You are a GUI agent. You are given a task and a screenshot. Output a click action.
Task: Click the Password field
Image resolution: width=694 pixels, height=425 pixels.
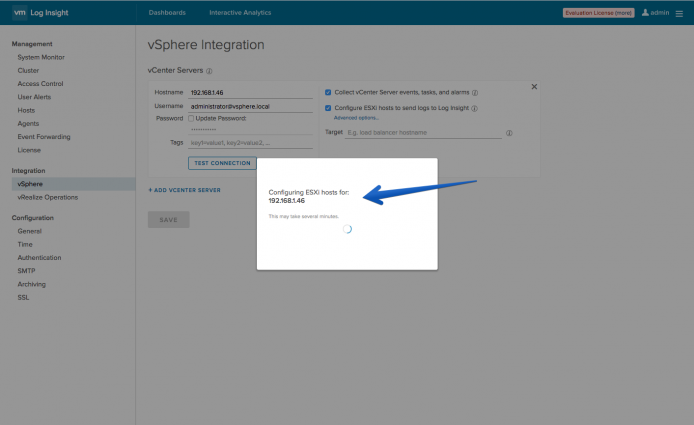pyautogui.click(x=251, y=129)
